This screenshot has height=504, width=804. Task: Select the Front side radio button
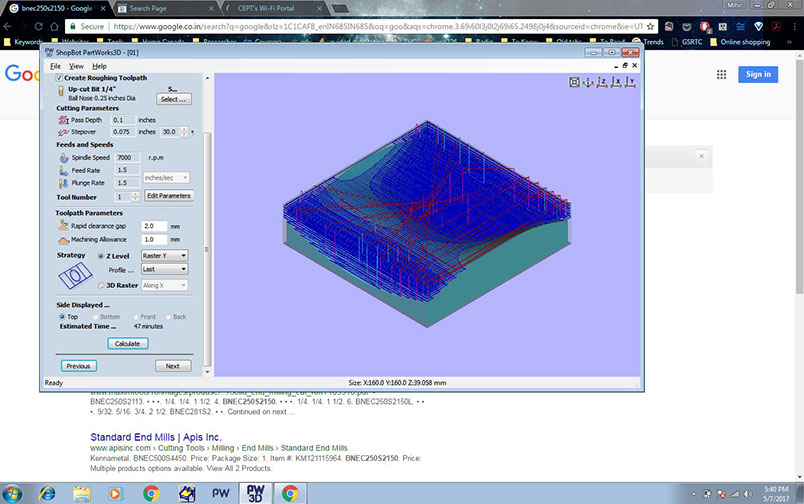(136, 317)
